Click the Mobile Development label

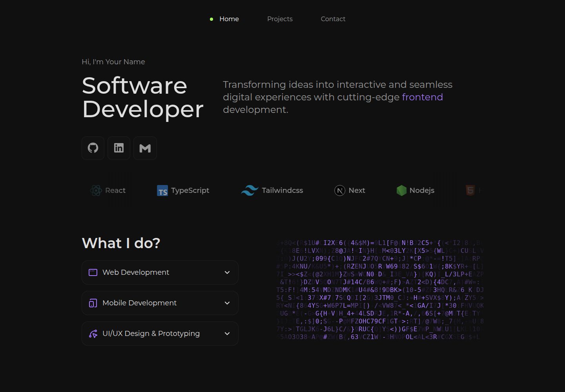pos(139,303)
